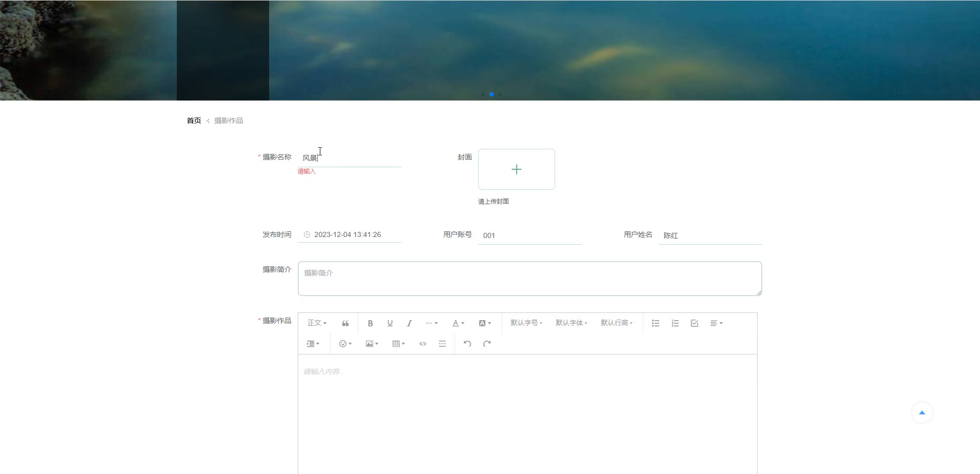Click the back-to-top arrow button
Viewport: 980px width, 474px height.
click(x=922, y=412)
